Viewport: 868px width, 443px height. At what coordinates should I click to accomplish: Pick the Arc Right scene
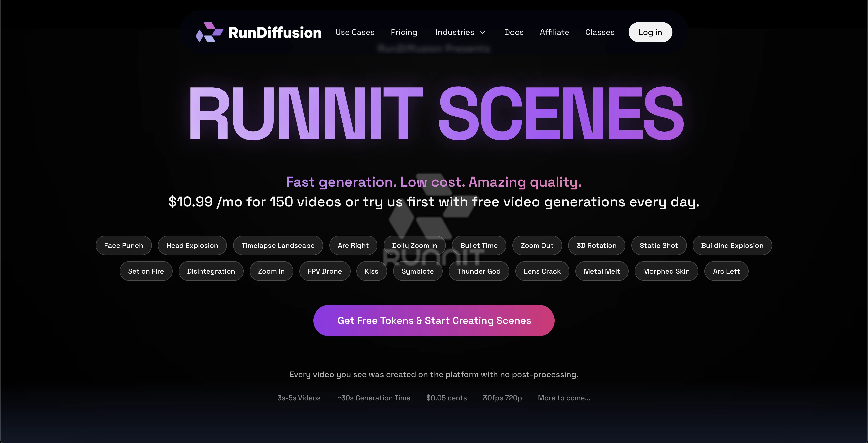click(x=353, y=245)
